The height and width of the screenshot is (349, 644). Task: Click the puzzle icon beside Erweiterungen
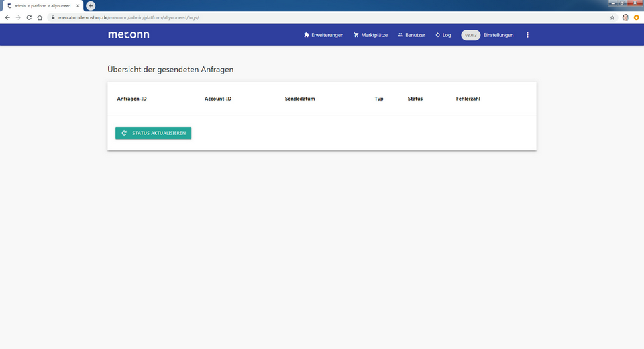click(307, 35)
